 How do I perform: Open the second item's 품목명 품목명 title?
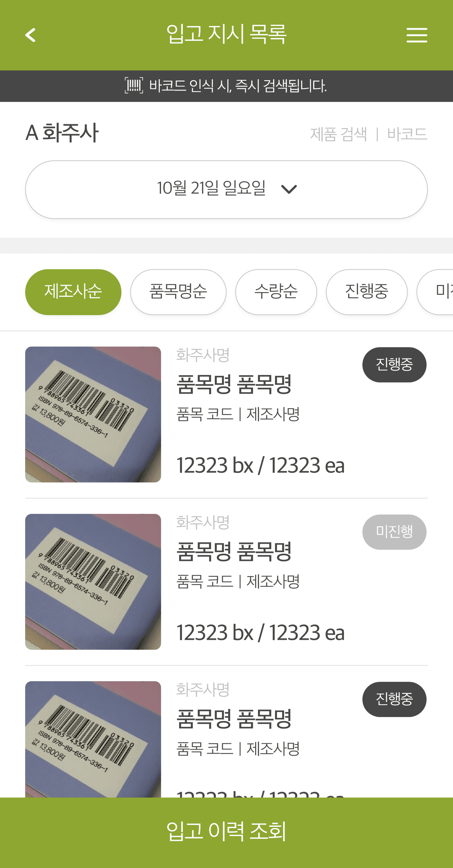(x=234, y=552)
